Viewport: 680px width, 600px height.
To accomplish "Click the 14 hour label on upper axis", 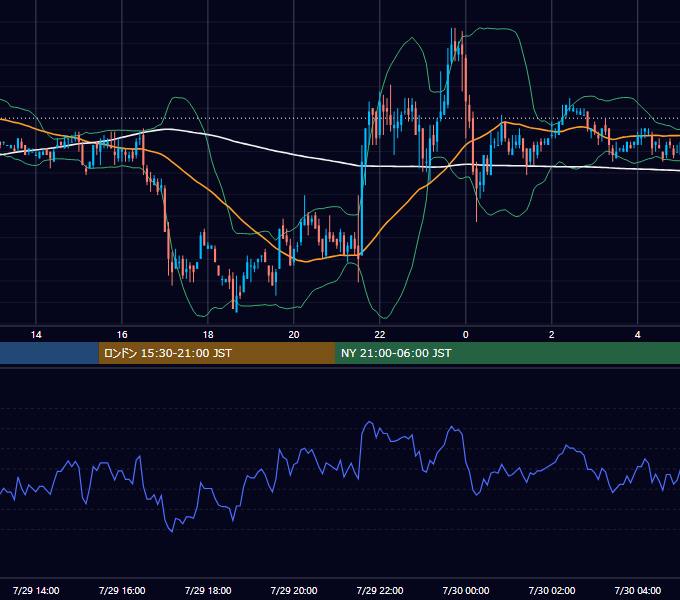I will 36,334.
